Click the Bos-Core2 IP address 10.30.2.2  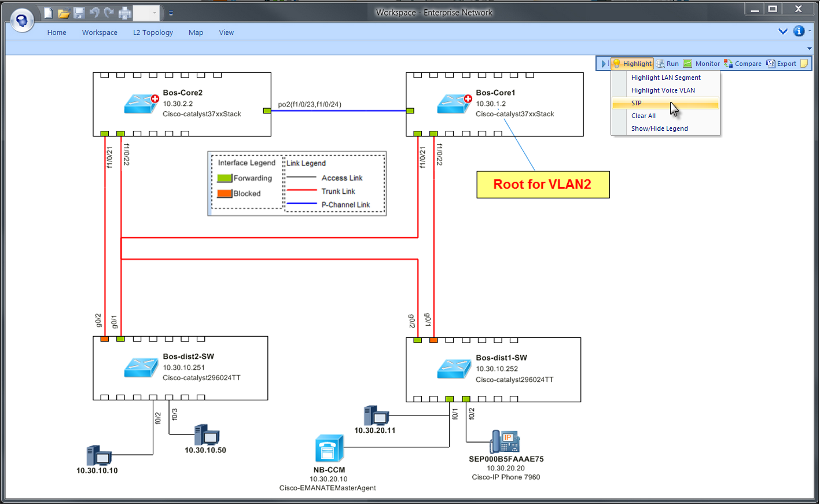(x=178, y=104)
